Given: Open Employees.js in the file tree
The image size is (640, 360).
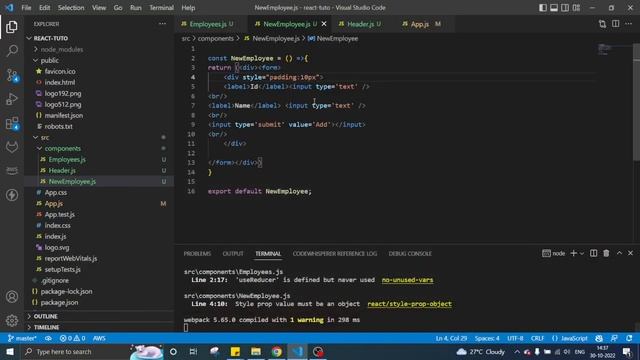Looking at the screenshot, I should point(100,160).
